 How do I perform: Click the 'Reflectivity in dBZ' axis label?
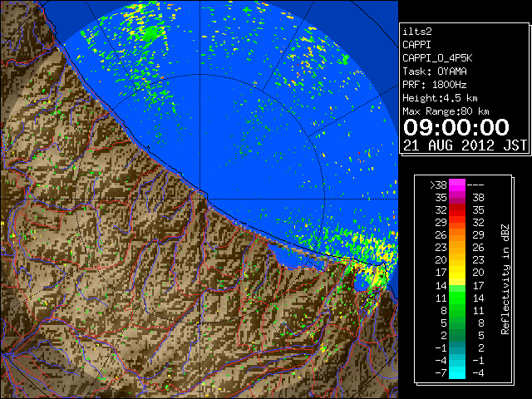pos(505,279)
